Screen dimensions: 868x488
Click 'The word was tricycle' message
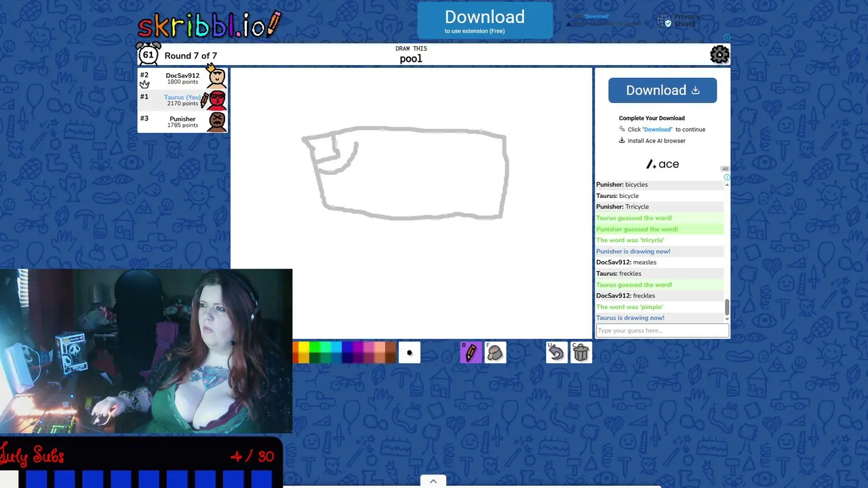pos(630,240)
